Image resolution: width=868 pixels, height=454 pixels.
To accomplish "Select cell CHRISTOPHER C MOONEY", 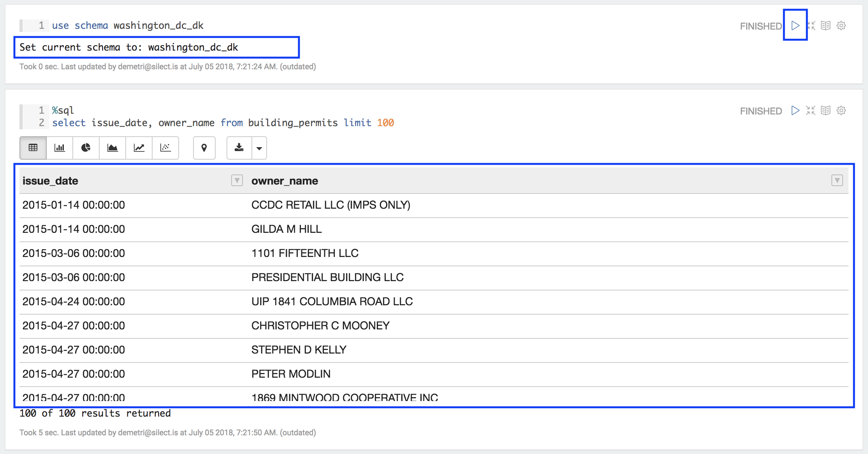I will (548, 326).
